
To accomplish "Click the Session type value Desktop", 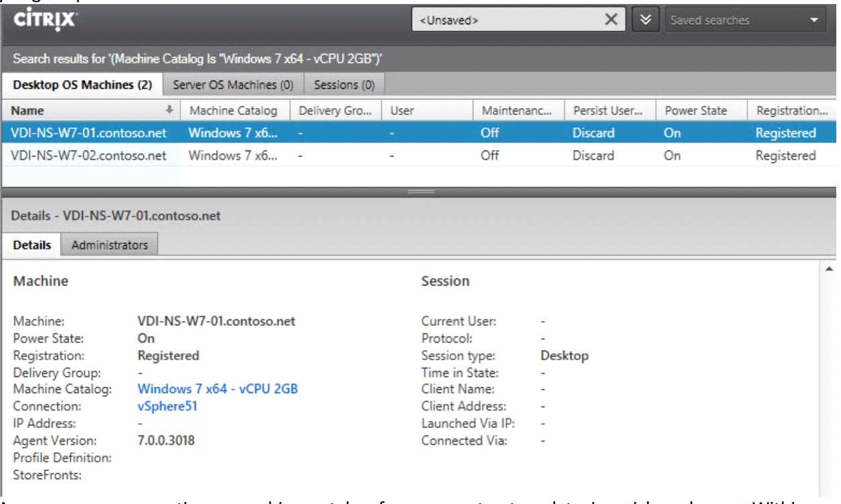I will (564, 356).
